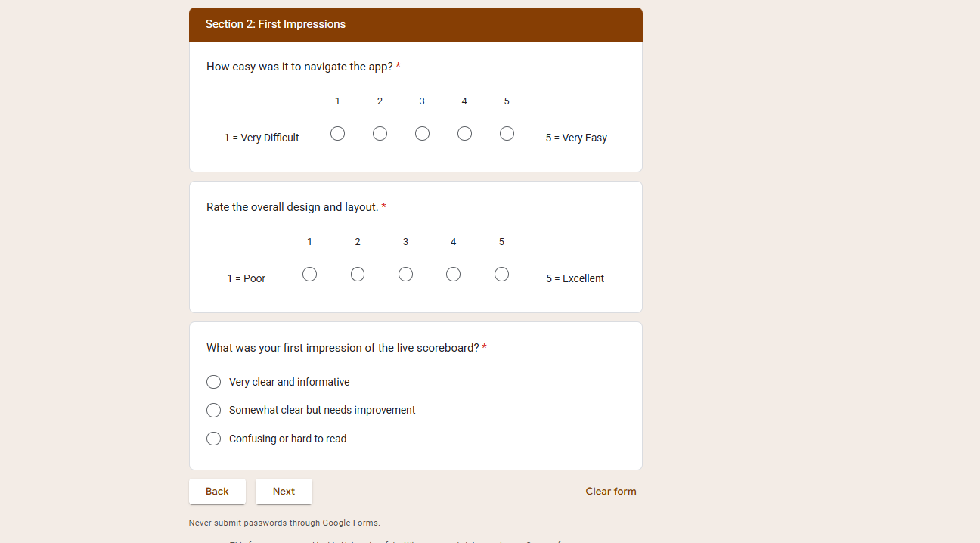Screen dimensions: 980x543
Task: Click the live scoreboard question text
Action: [x=343, y=348]
